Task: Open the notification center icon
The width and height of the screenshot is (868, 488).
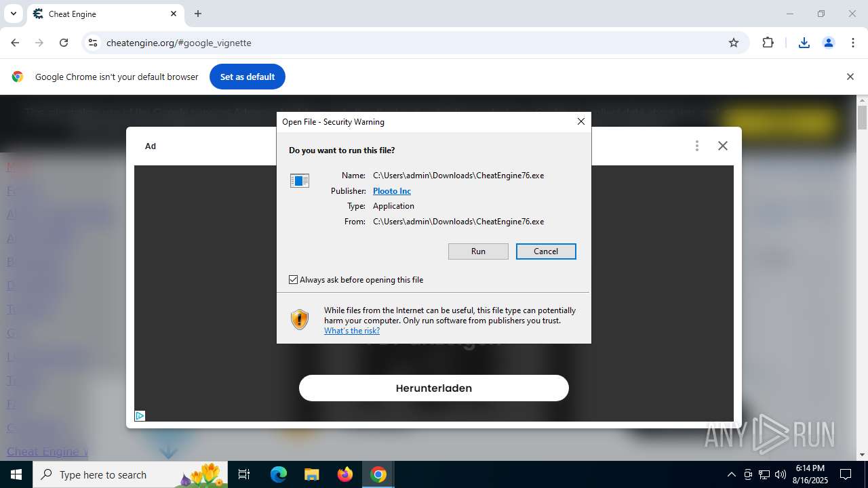Action: click(846, 474)
